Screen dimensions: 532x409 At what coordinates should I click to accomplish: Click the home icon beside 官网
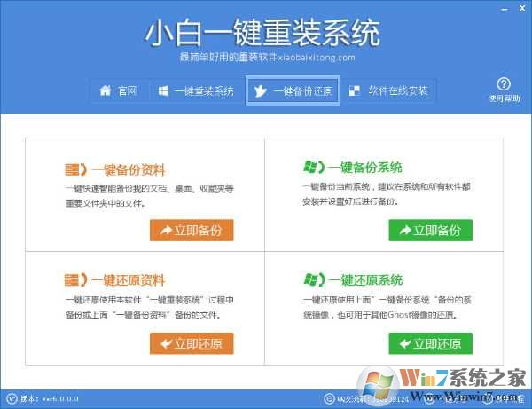click(106, 90)
